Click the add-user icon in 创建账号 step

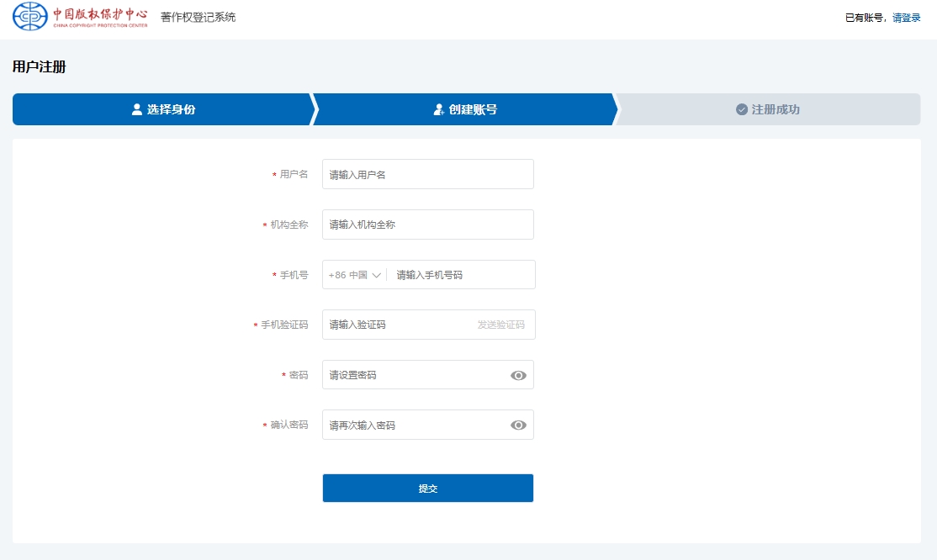[x=438, y=109]
